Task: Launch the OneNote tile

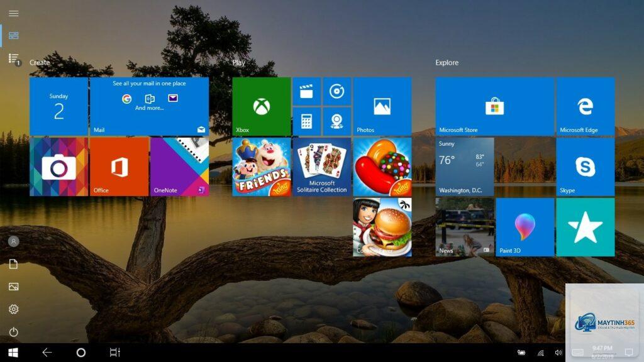Action: click(179, 167)
